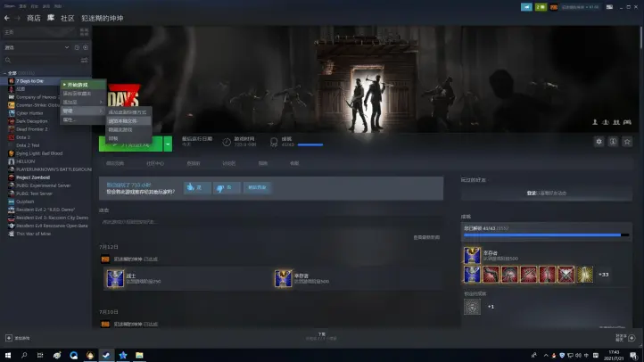Show game info circle icon
Screen dimensions: 644x362
point(613,142)
